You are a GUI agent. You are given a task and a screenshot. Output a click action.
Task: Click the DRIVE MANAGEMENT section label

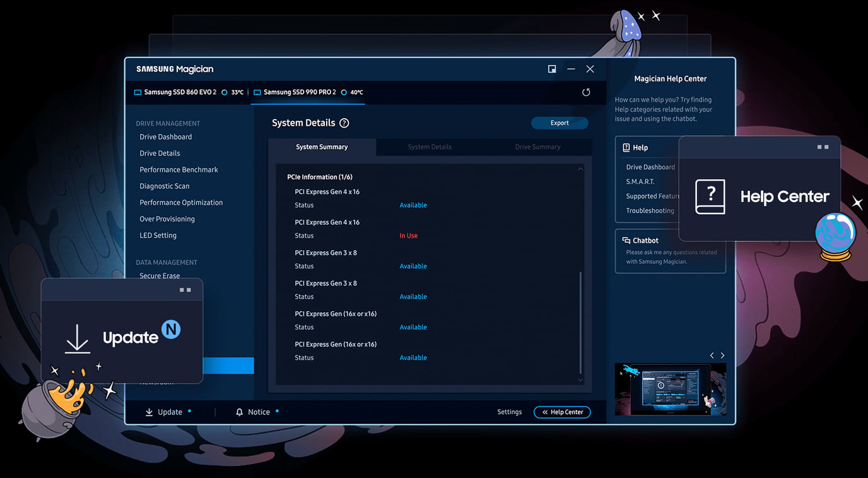(x=168, y=124)
